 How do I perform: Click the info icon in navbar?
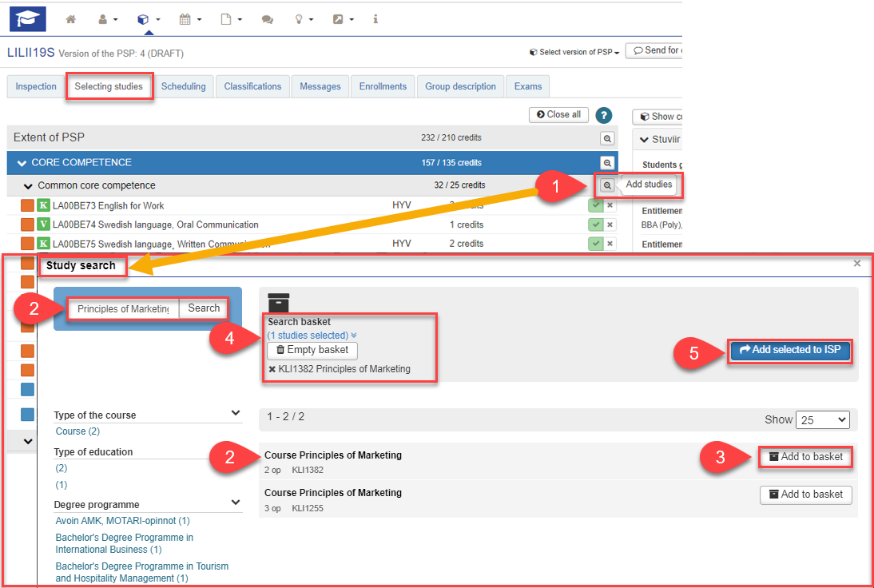coord(375,19)
